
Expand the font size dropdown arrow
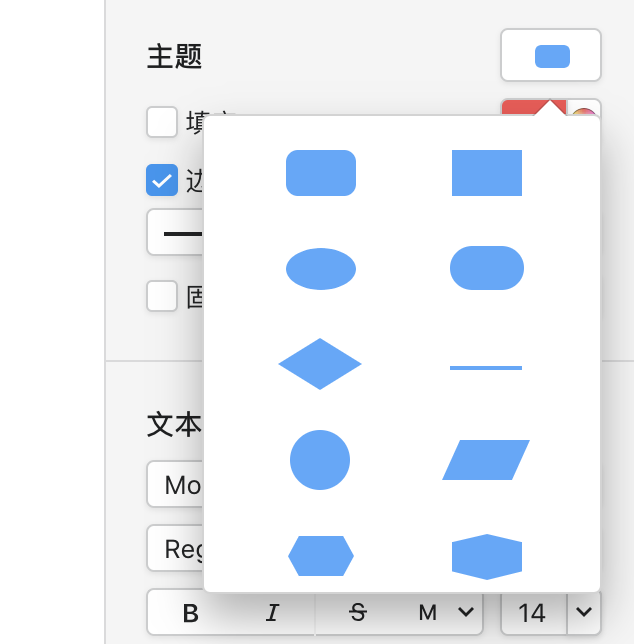pyautogui.click(x=585, y=612)
